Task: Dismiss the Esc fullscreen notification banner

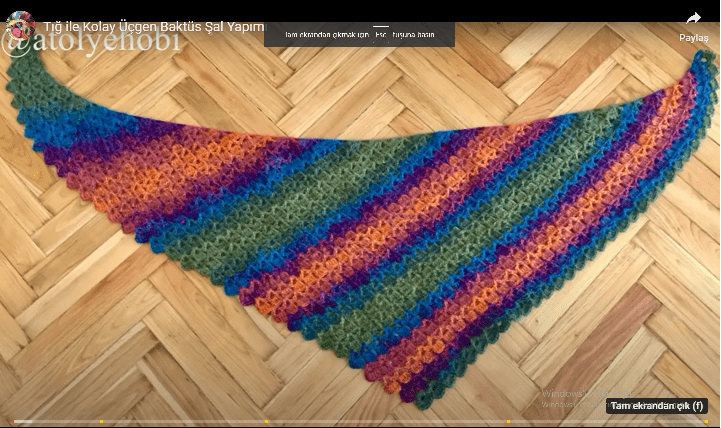Action: (x=359, y=35)
